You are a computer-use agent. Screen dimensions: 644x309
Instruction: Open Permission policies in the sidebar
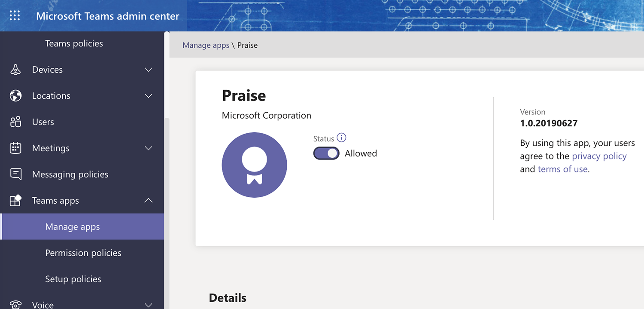83,253
